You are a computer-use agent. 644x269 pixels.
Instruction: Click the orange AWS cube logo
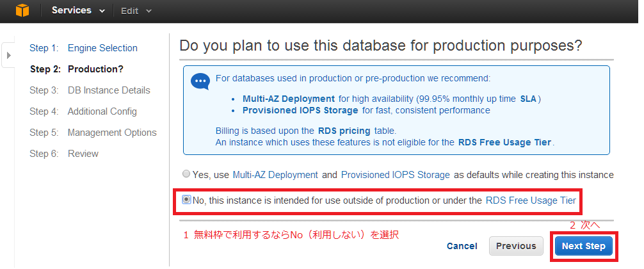pyautogui.click(x=22, y=10)
